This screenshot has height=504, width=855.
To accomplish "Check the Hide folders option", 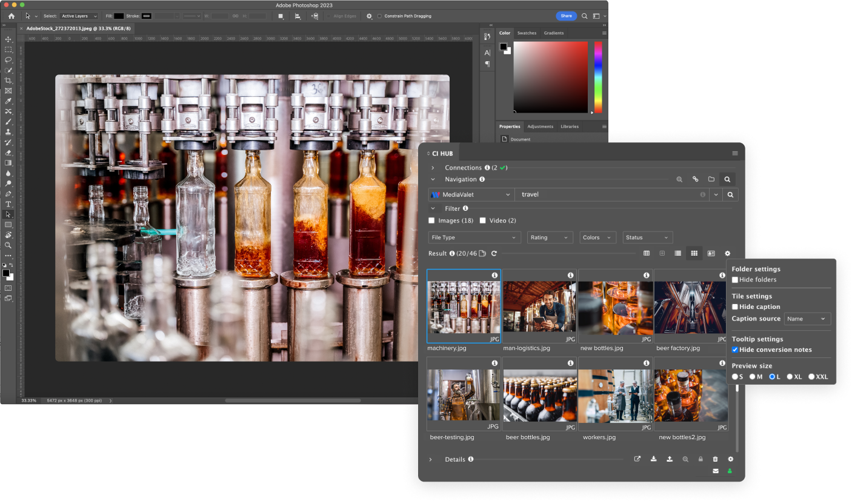I will point(735,280).
